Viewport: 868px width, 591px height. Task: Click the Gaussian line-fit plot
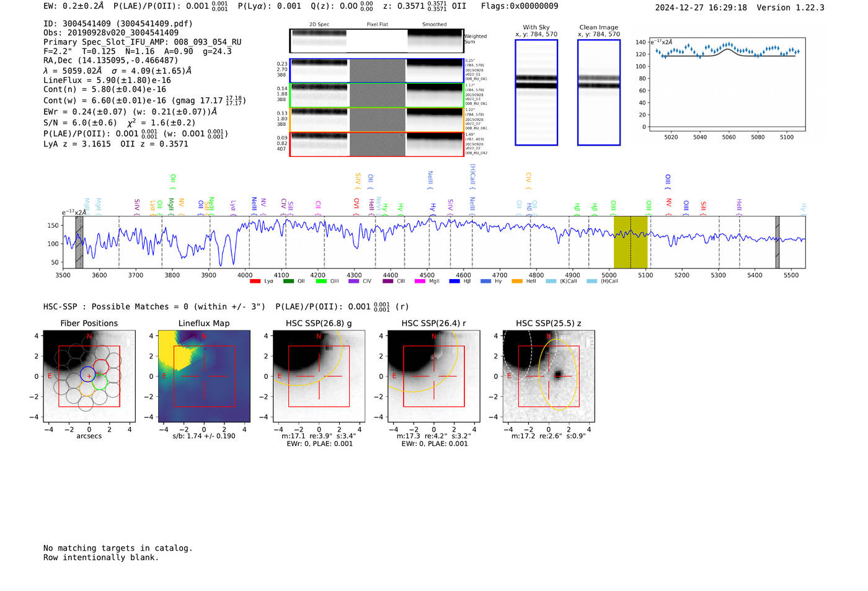pos(727,84)
